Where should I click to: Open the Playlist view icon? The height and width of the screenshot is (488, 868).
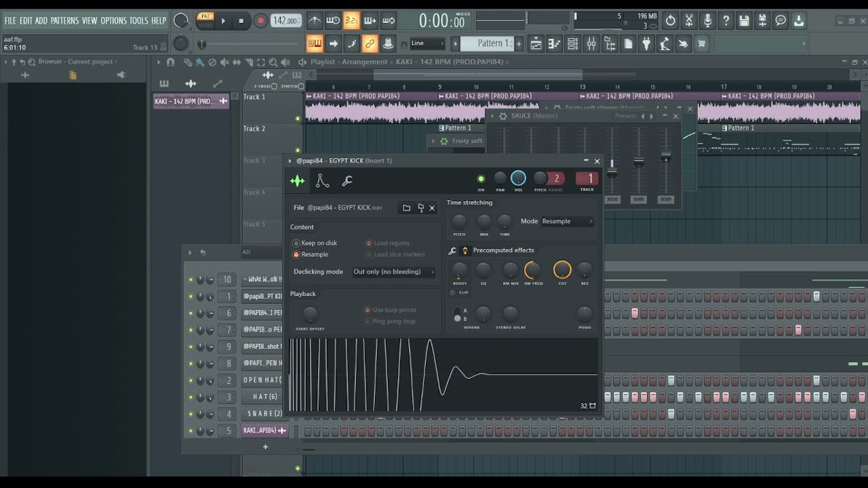pos(536,44)
